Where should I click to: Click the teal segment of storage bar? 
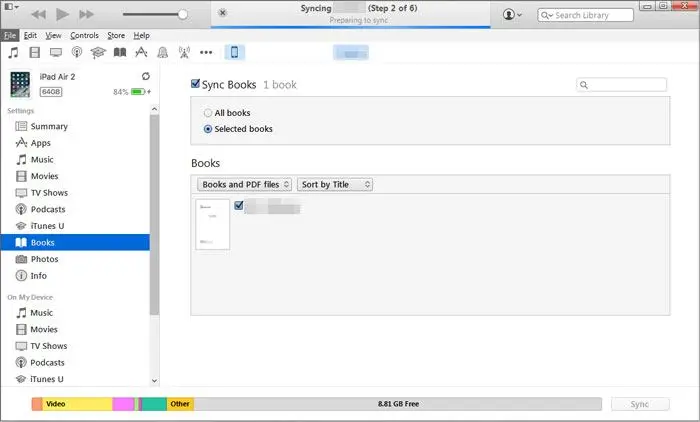[154, 404]
